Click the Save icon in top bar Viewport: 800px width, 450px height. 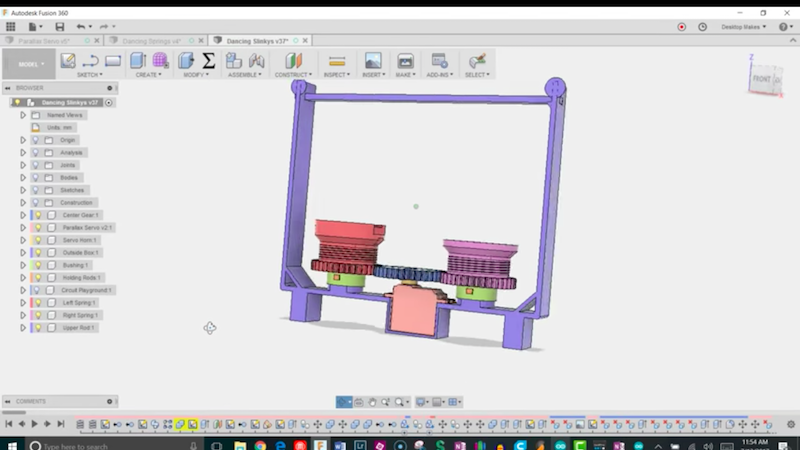coord(58,27)
